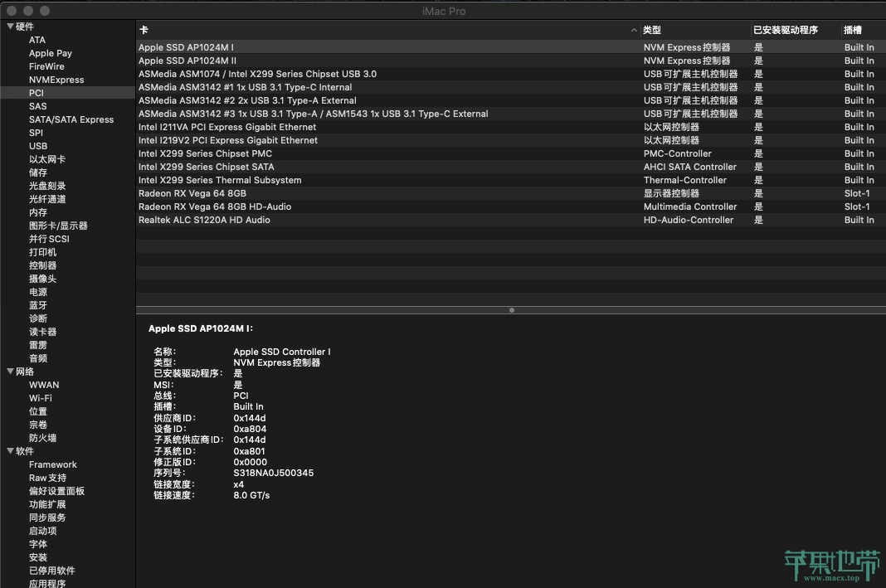Select 防火墙 under 网络
The height and width of the screenshot is (588, 886).
(x=42, y=439)
